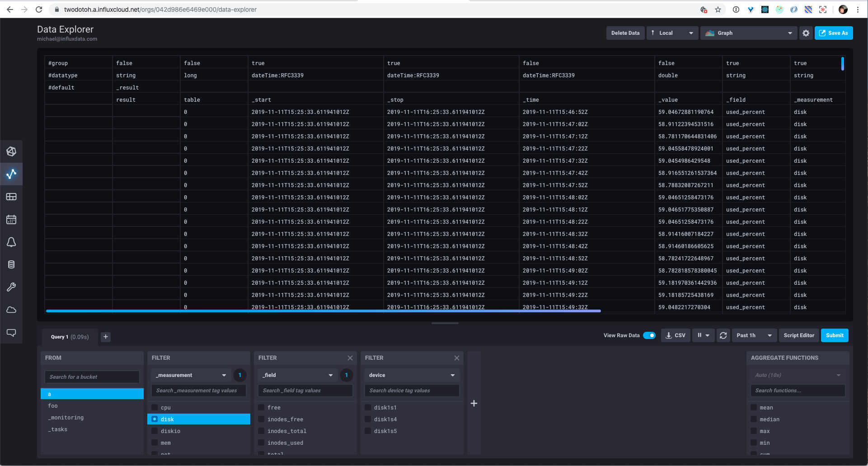Click the horizontal scrollbar of raw data table
The width and height of the screenshot is (868, 466).
pos(324,311)
